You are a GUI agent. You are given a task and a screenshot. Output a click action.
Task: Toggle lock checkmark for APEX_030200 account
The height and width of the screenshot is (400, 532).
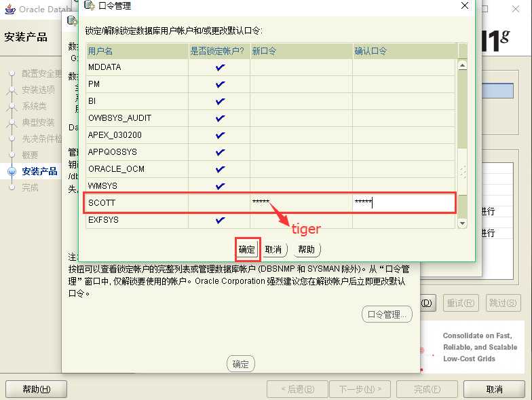220,135
